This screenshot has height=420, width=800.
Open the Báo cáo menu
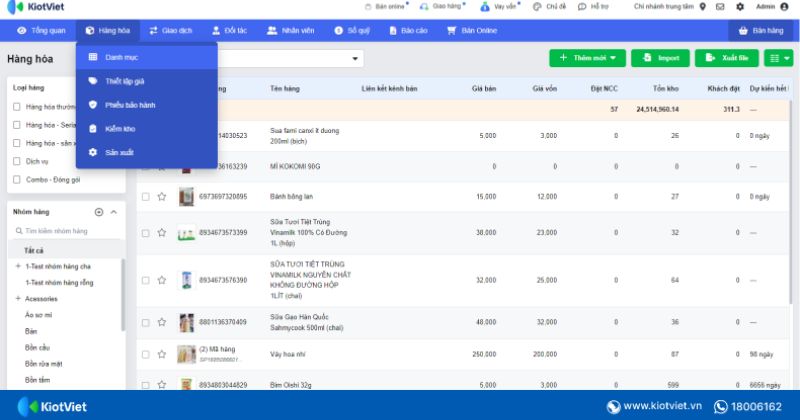tap(408, 31)
